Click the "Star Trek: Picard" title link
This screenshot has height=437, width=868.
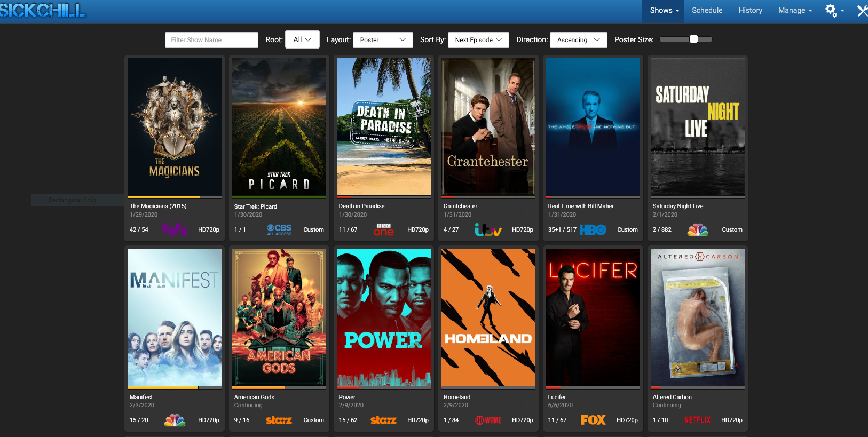256,206
